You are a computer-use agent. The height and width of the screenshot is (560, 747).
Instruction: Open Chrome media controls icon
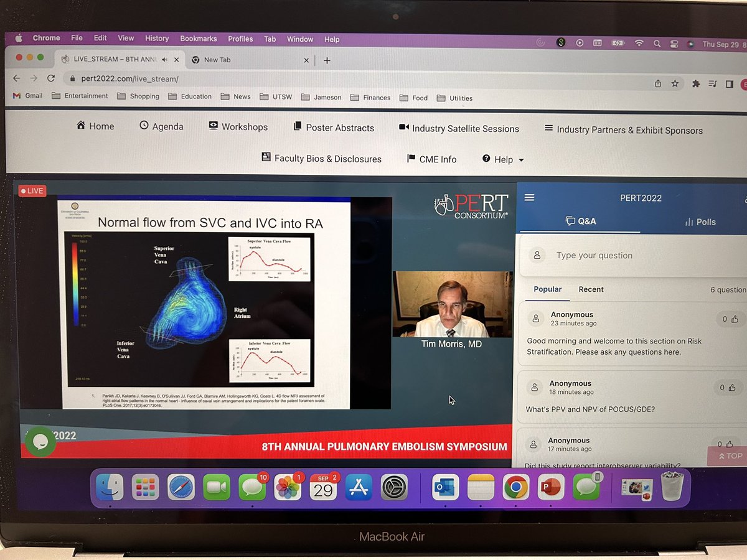(x=713, y=84)
